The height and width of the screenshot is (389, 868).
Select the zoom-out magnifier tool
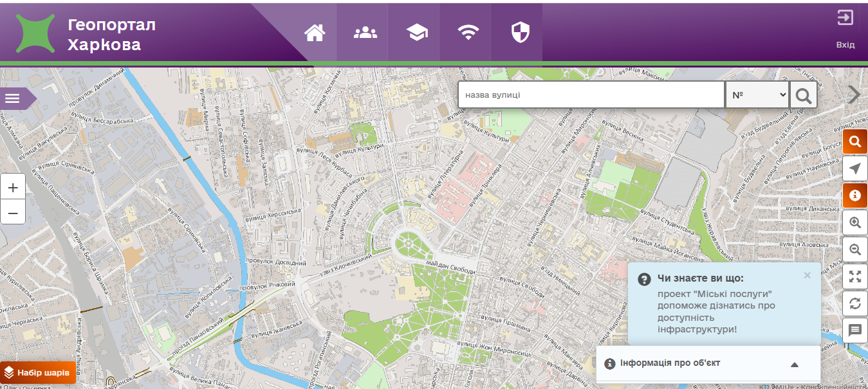[x=855, y=249]
